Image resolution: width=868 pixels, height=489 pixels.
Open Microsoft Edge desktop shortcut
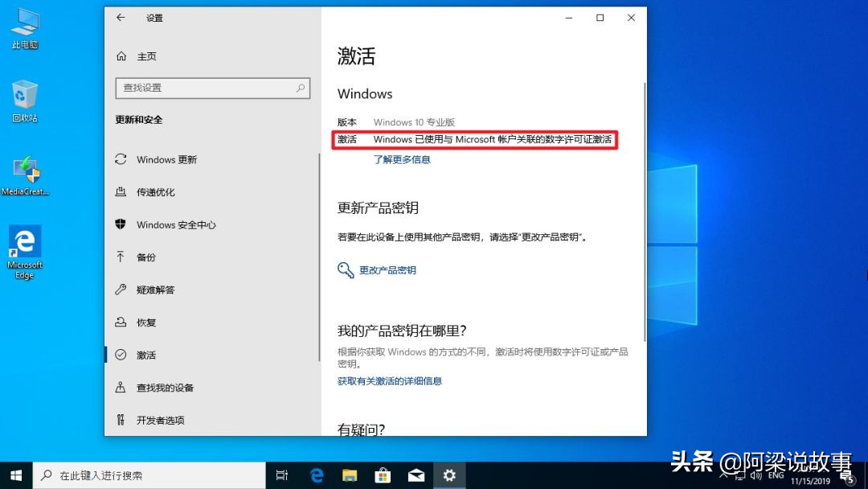click(x=25, y=253)
